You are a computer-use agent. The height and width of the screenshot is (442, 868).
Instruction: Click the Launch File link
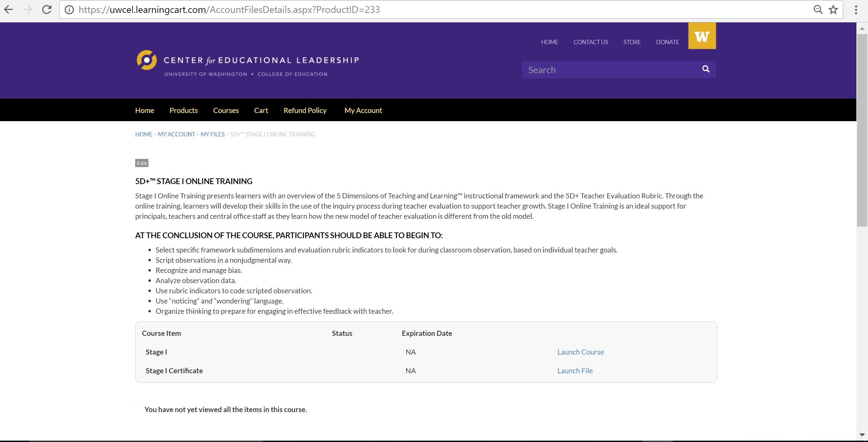pos(575,371)
